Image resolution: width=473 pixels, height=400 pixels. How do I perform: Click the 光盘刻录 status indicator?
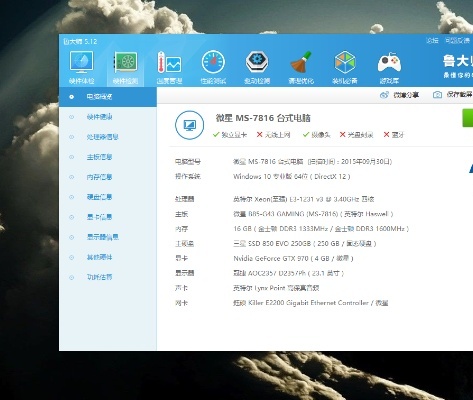click(x=356, y=135)
